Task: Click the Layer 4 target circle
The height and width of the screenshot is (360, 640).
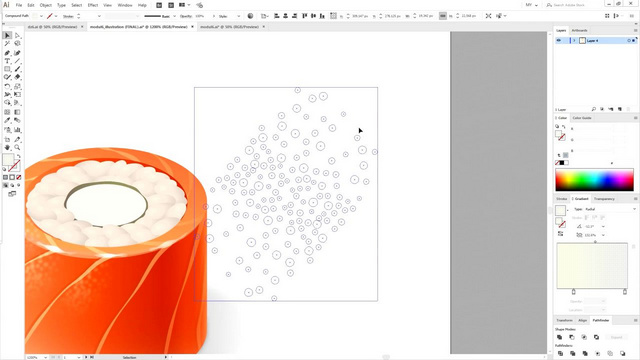Action: tap(629, 40)
